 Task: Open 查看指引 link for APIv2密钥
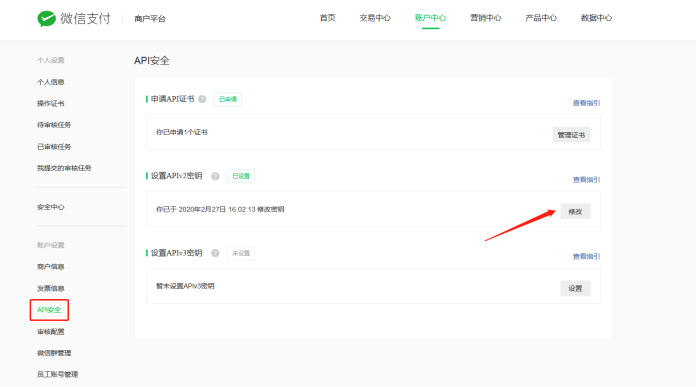point(586,180)
